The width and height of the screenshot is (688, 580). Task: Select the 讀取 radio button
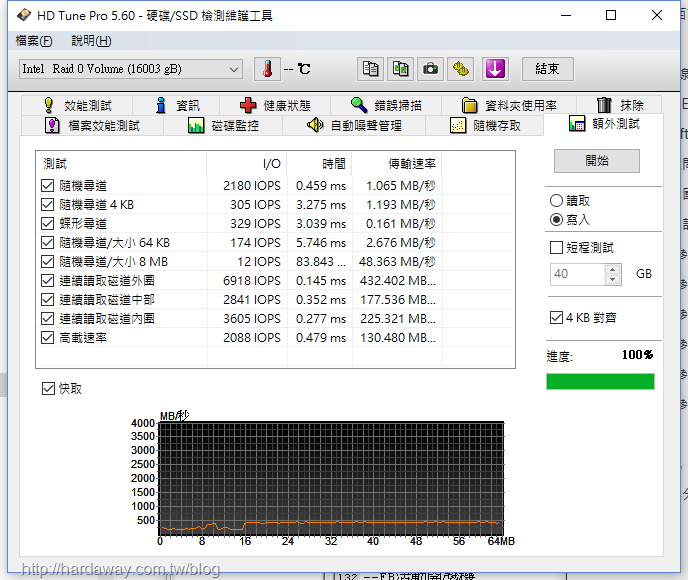(x=556, y=200)
